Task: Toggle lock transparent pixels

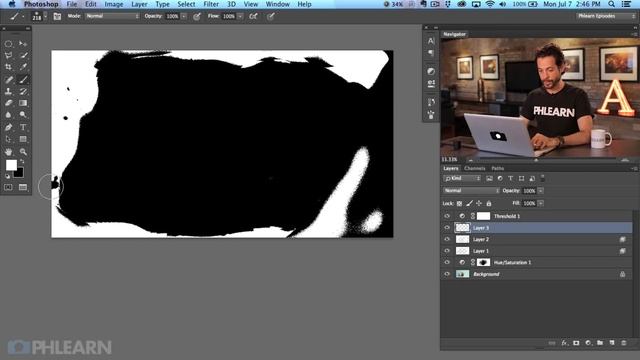Action: tap(460, 203)
